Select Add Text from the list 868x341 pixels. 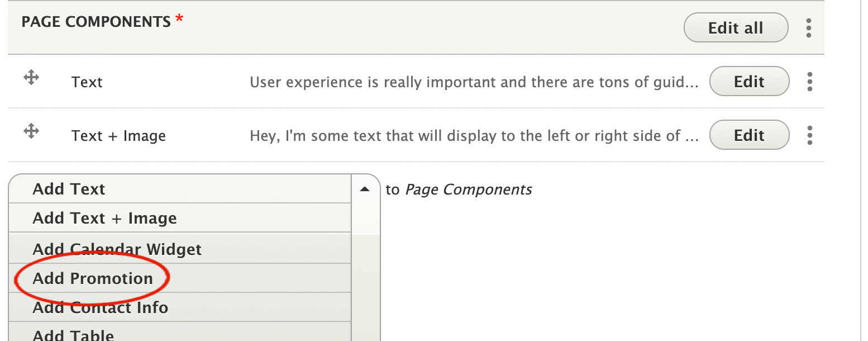[x=180, y=189]
